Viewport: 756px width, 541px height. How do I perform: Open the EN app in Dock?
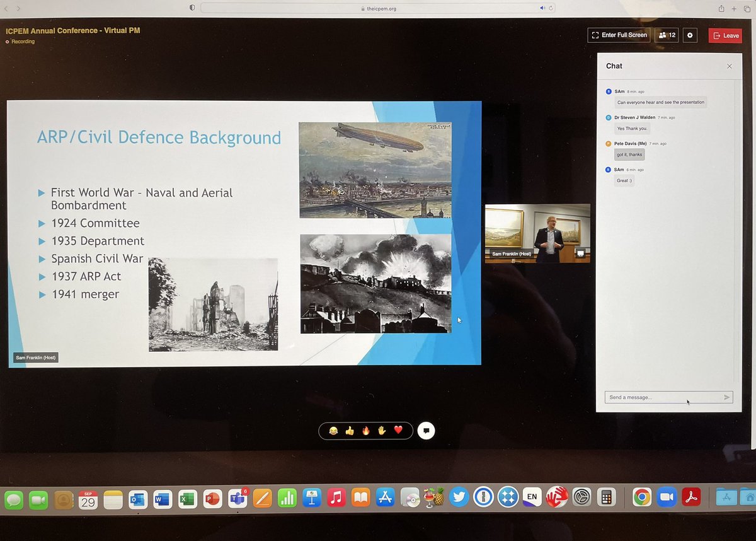pos(532,497)
